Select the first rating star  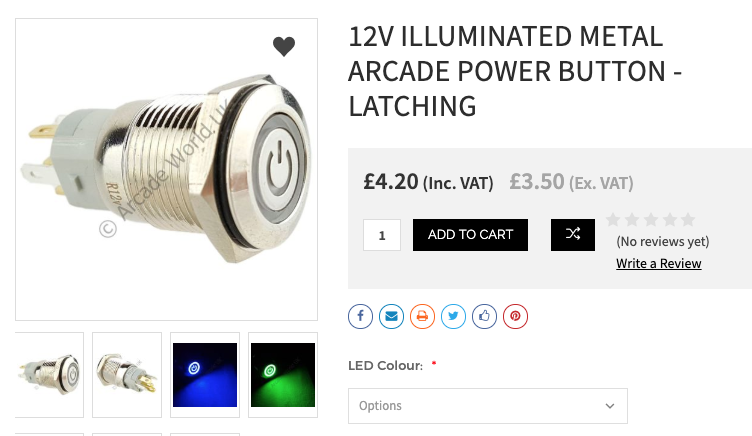613,219
